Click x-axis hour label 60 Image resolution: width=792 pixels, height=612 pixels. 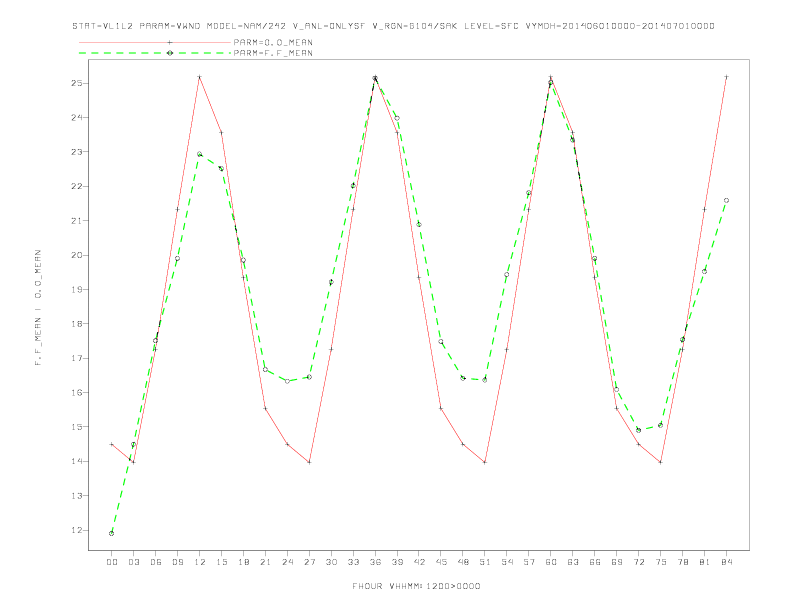551,562
